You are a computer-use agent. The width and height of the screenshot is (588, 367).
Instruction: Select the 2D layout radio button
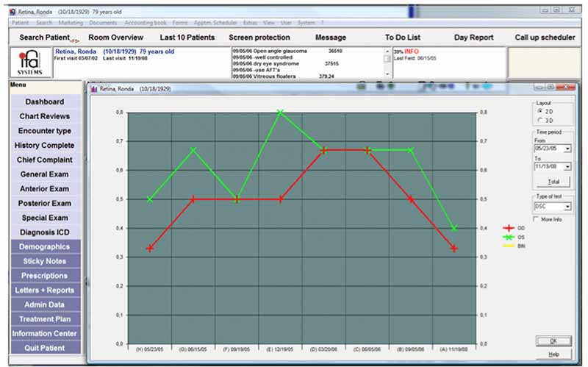coord(540,112)
